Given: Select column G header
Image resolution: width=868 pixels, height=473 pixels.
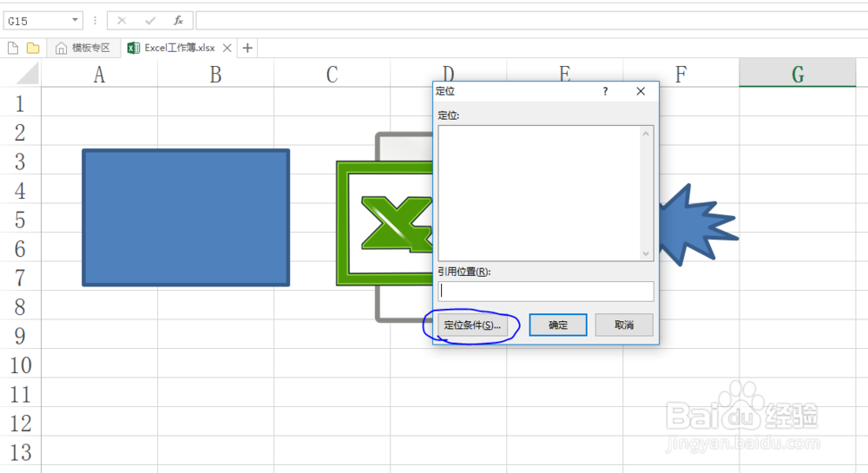Looking at the screenshot, I should coord(797,74).
